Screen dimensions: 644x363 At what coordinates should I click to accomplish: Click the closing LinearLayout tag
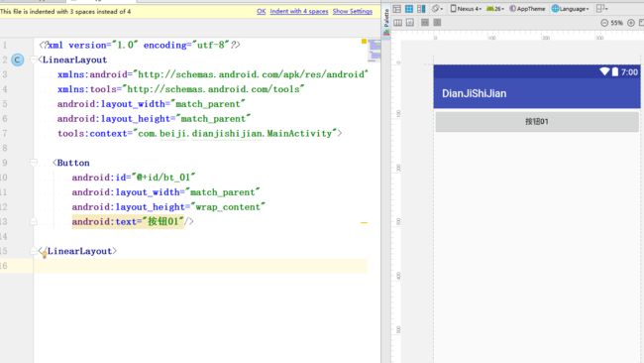coord(77,251)
